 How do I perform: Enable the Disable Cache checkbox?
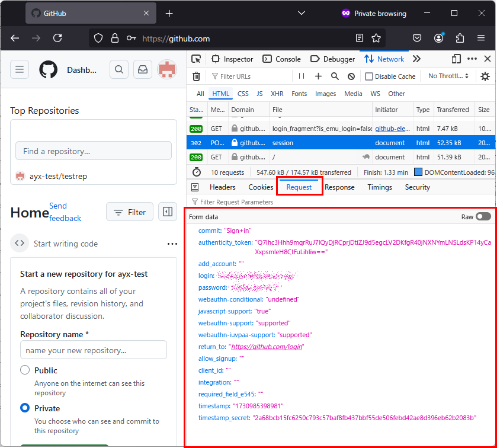369,76
